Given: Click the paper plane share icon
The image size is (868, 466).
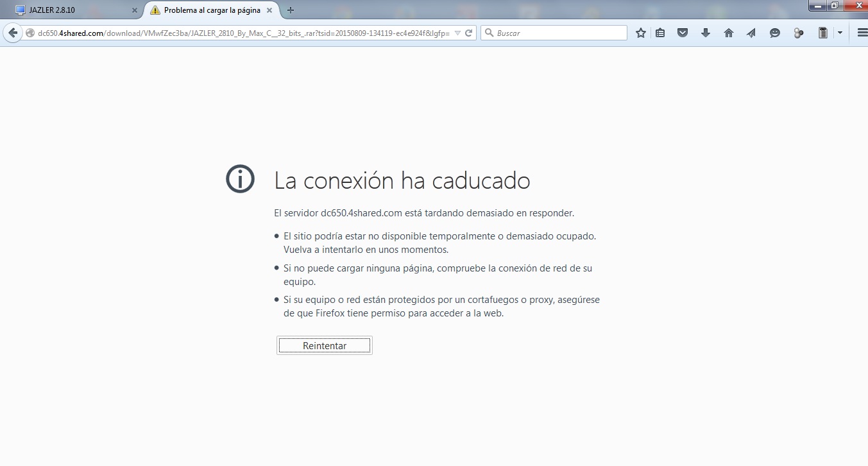Looking at the screenshot, I should tap(751, 33).
